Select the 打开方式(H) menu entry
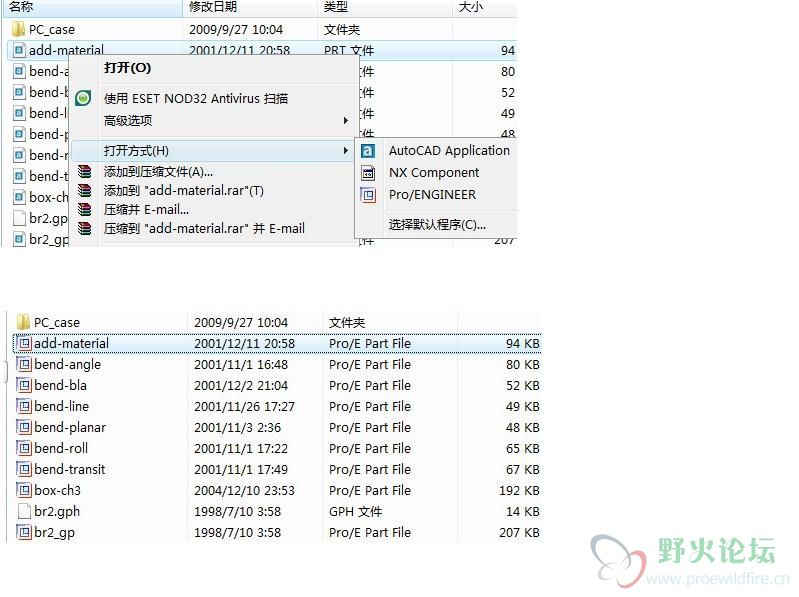The height and width of the screenshot is (597, 799). [136, 151]
